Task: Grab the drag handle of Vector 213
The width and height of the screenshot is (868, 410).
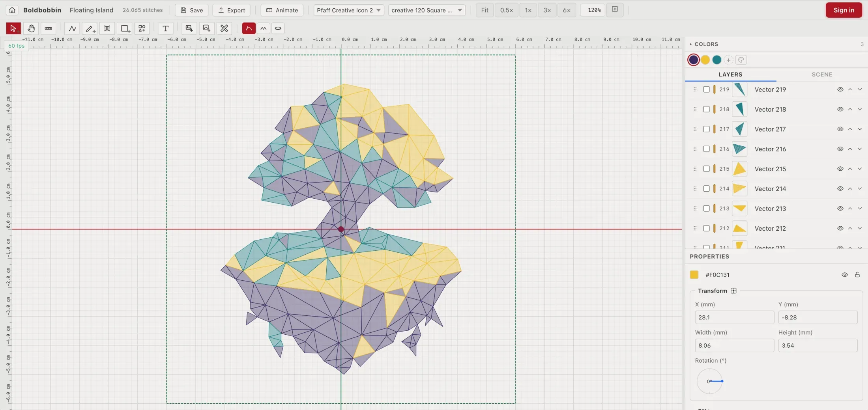Action: tap(695, 209)
